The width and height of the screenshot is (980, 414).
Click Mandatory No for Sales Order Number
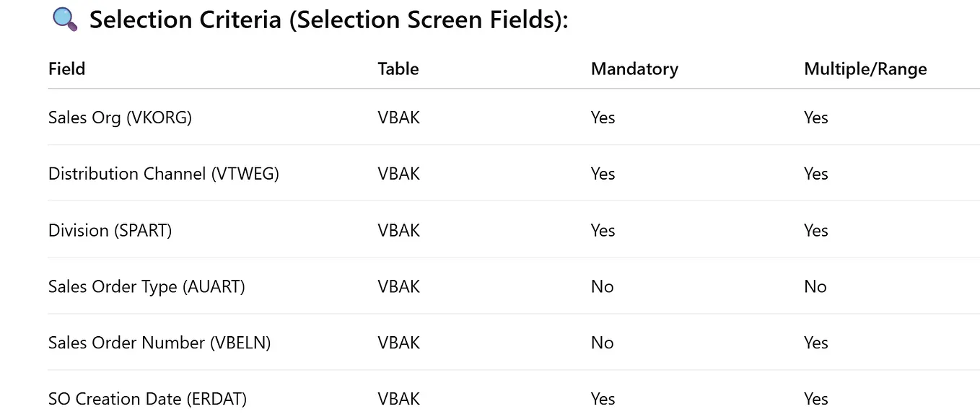click(x=602, y=343)
